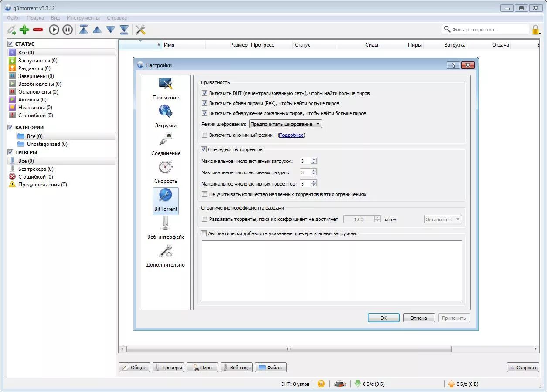The height and width of the screenshot is (392, 547).
Task: Open the Инструменты menu
Action: pyautogui.click(x=83, y=18)
